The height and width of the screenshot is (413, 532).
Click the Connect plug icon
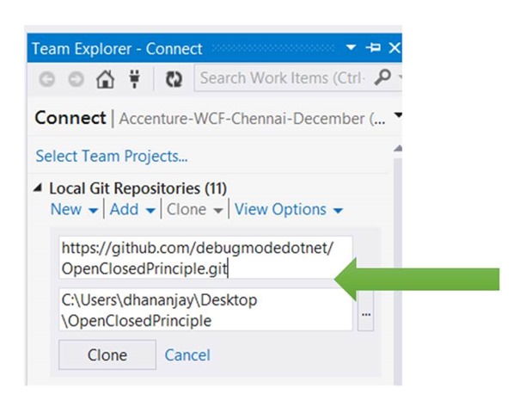pos(134,79)
